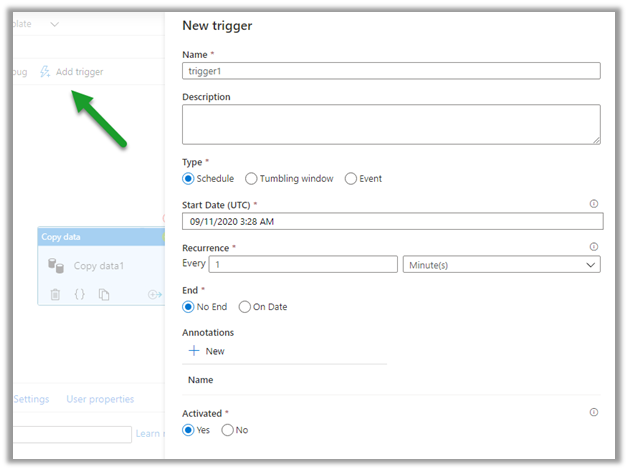Click into the trigger Name field
The width and height of the screenshot is (628, 471).
(x=391, y=71)
